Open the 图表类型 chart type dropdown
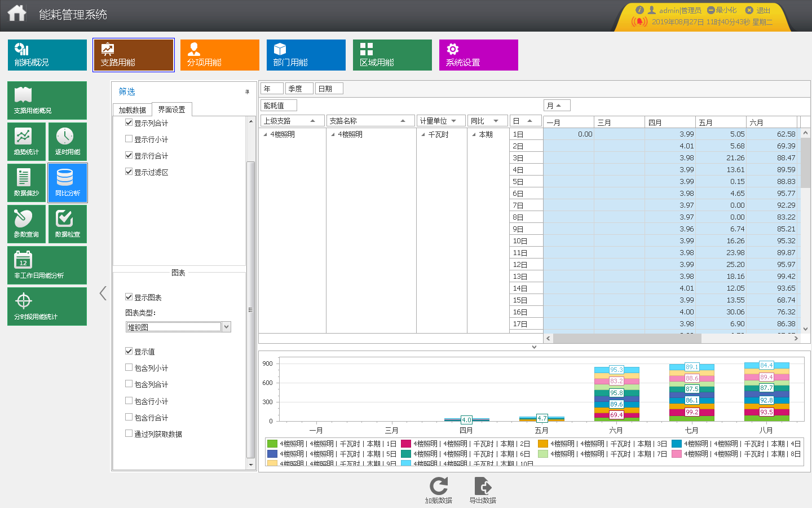 (x=226, y=327)
